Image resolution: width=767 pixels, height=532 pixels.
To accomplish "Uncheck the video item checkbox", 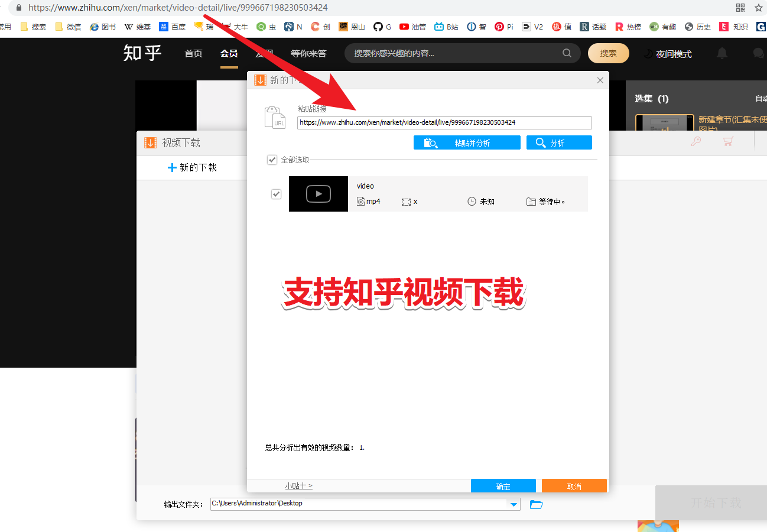I will pyautogui.click(x=276, y=194).
